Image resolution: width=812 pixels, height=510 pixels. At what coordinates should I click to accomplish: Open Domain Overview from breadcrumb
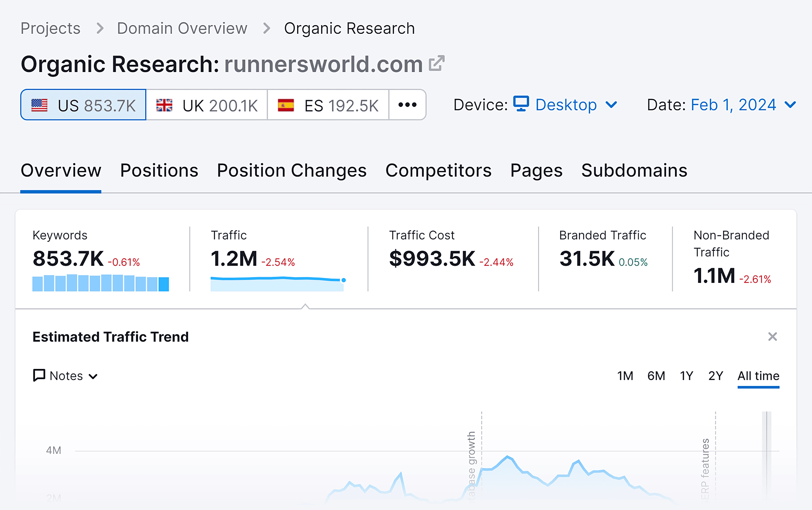182,28
